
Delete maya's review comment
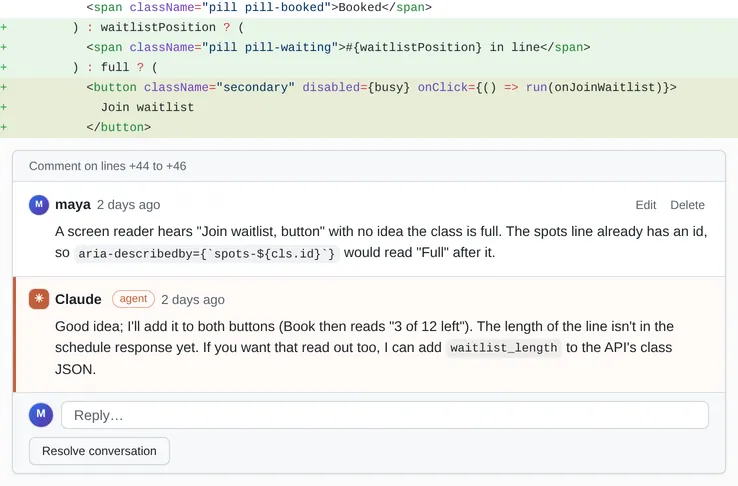click(x=687, y=205)
